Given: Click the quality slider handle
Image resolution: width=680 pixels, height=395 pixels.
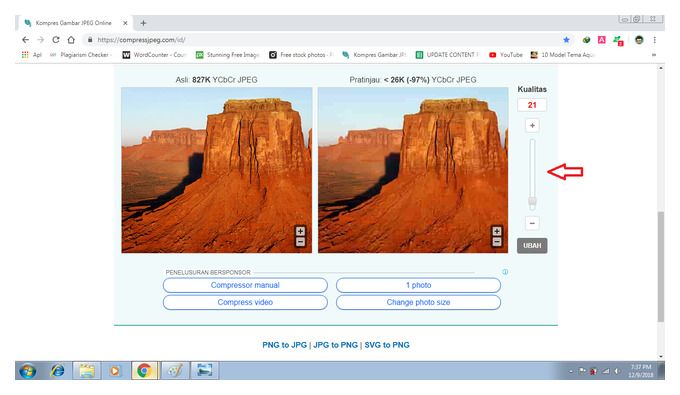Looking at the screenshot, I should tap(532, 202).
